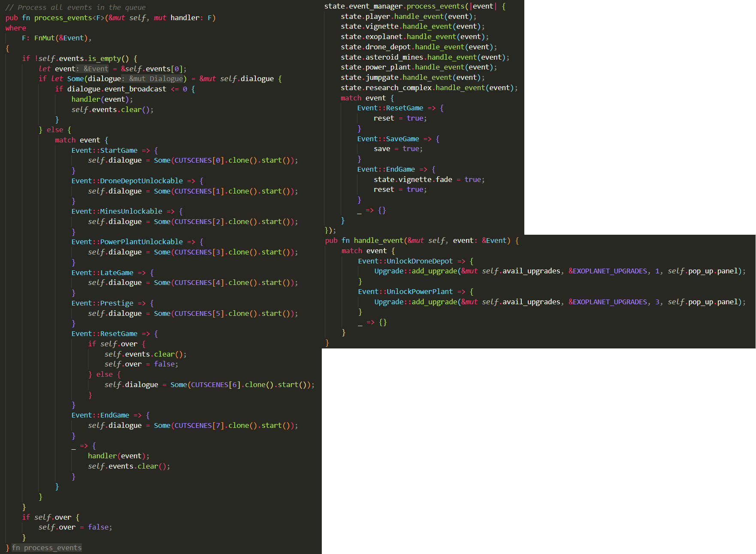Click the "CUTSCENES[4]" dialogue assignment
Image resolution: width=756 pixels, height=554 pixels.
(x=193, y=282)
